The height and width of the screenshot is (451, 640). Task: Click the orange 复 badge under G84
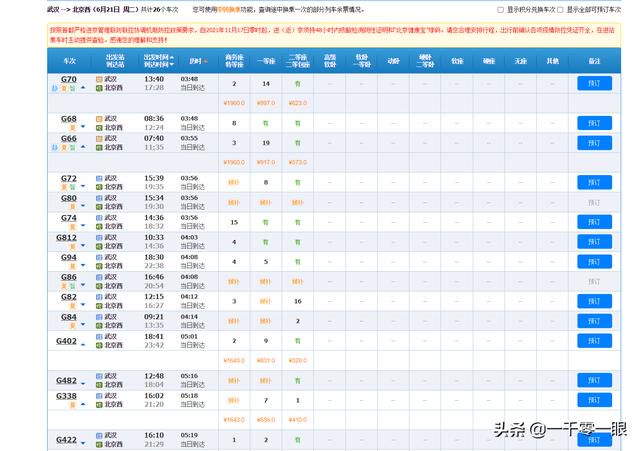pos(73,325)
